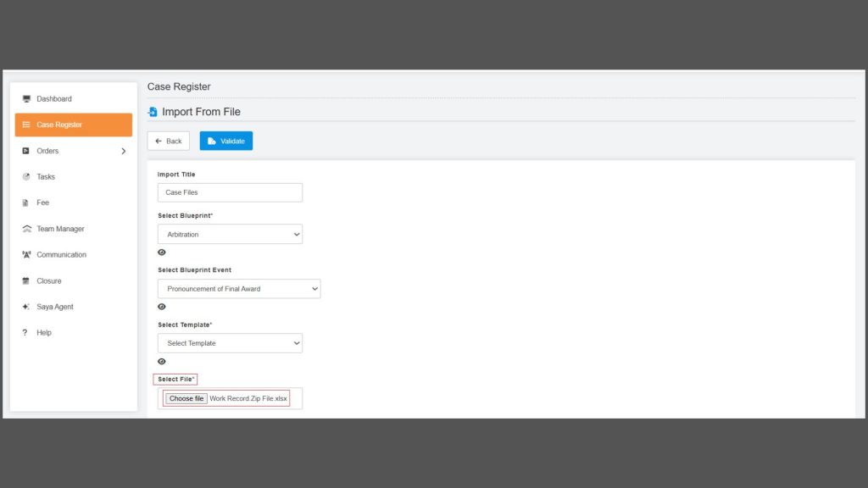Open the Help menu item
Viewport: 868px width, 488px height.
43,333
